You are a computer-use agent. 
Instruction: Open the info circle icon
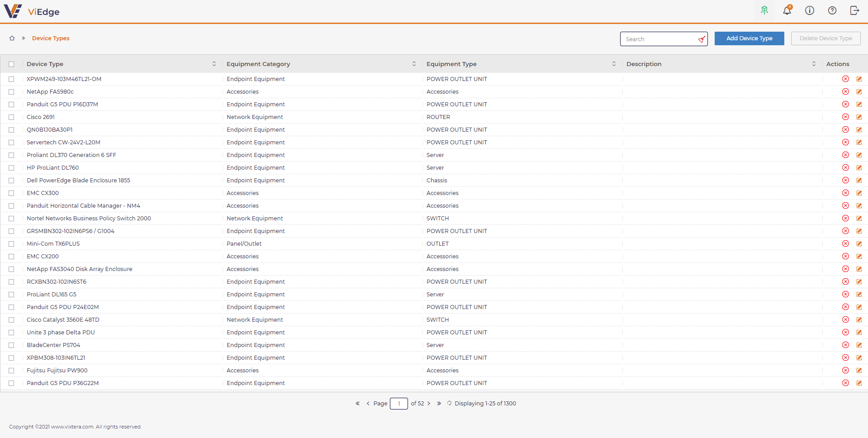810,10
